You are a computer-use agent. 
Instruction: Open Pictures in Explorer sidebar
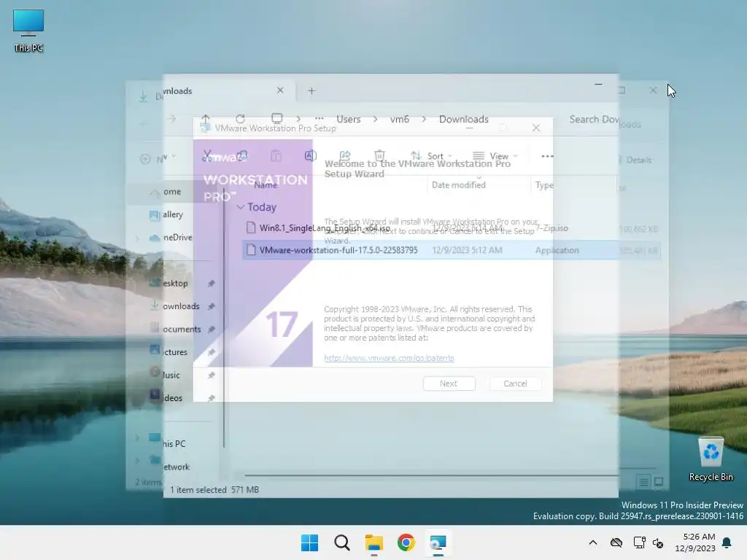[x=169, y=352]
